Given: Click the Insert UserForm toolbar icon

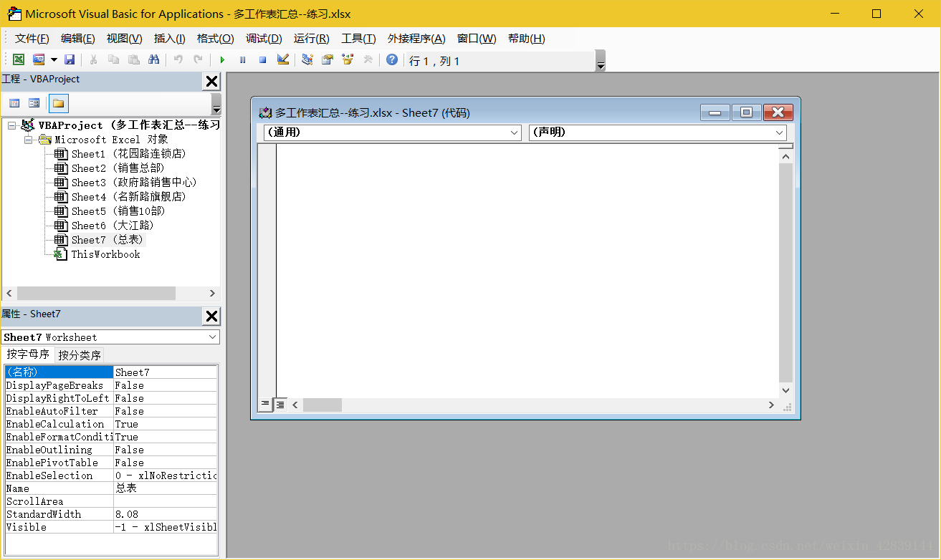Looking at the screenshot, I should [39, 60].
